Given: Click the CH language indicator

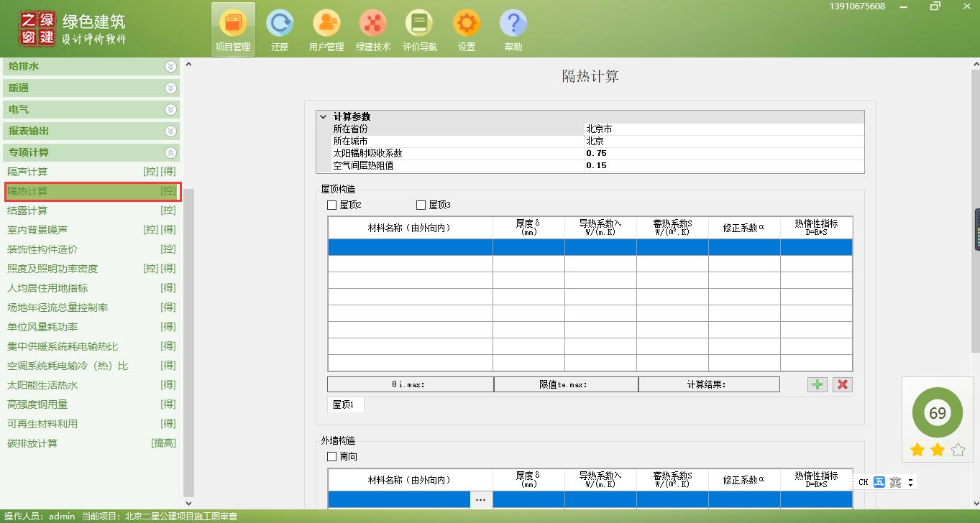Looking at the screenshot, I should (x=864, y=482).
